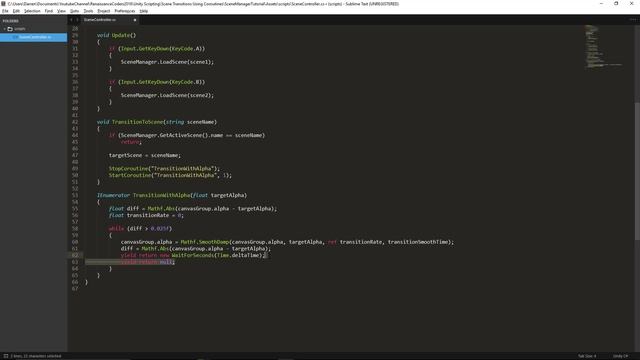Viewport: 640px width, 360px height.
Task: Click line number 62 in the gutter
Action: (x=75, y=255)
